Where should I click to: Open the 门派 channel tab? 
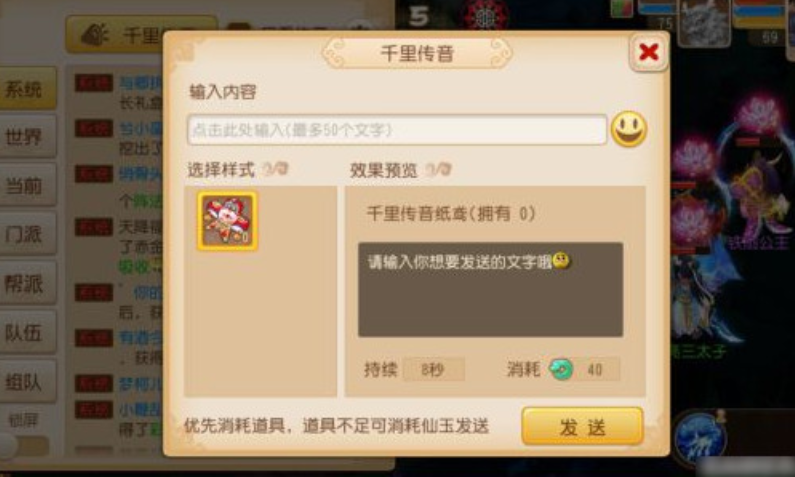(27, 234)
